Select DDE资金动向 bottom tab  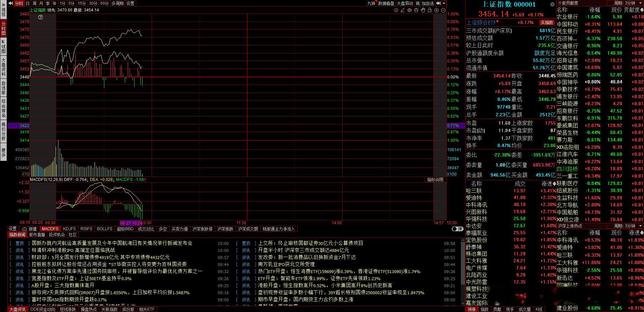coord(43,309)
